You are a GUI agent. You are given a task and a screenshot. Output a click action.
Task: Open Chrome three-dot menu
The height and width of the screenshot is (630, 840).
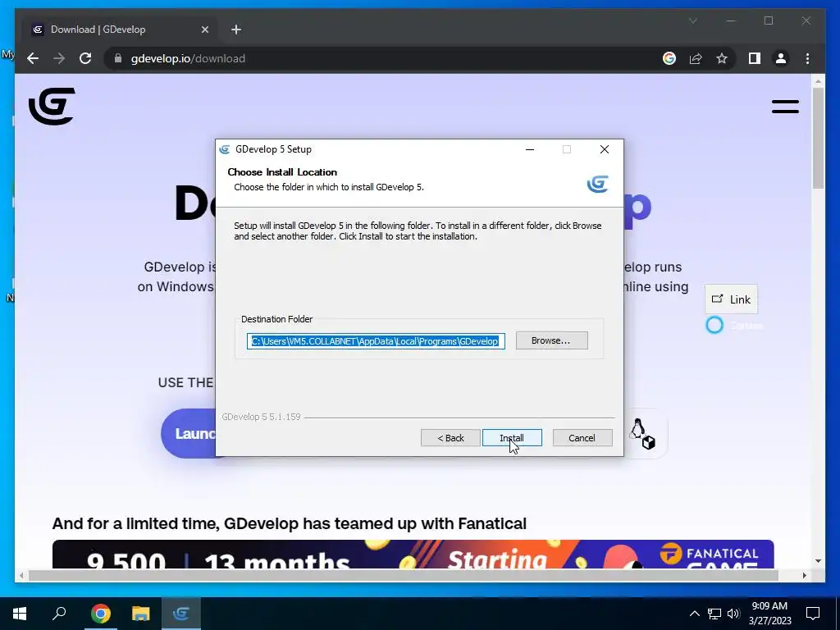click(x=807, y=58)
